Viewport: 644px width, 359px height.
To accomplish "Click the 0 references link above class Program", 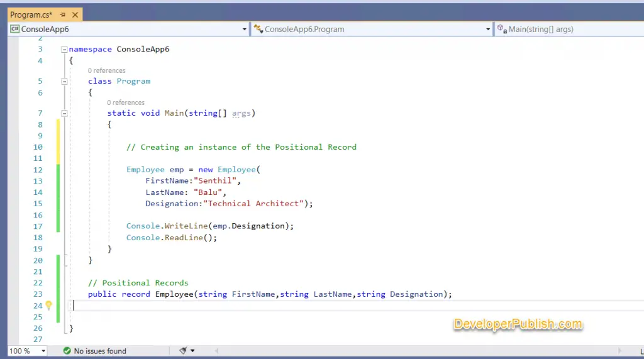I will pos(106,70).
